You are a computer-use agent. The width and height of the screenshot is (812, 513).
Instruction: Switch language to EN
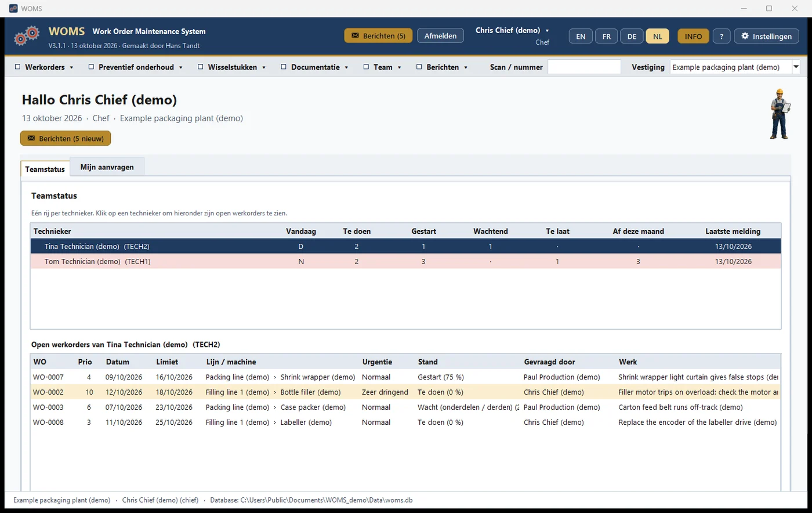click(x=581, y=36)
